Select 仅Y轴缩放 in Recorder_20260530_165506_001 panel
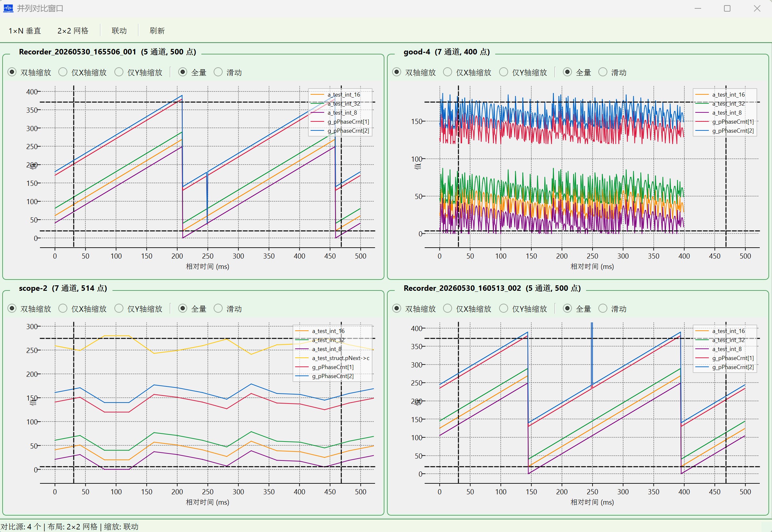The image size is (772, 532). point(139,72)
